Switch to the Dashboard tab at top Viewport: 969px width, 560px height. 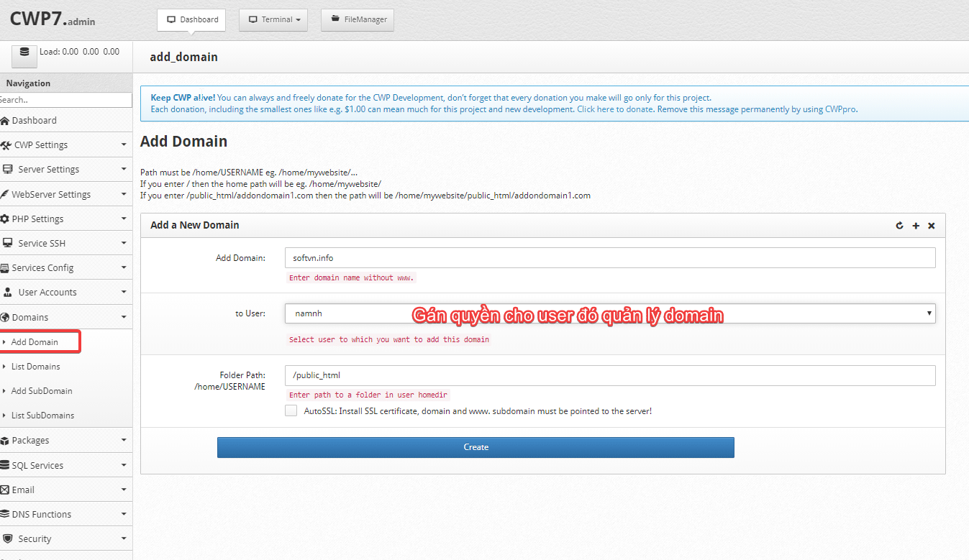(x=191, y=19)
